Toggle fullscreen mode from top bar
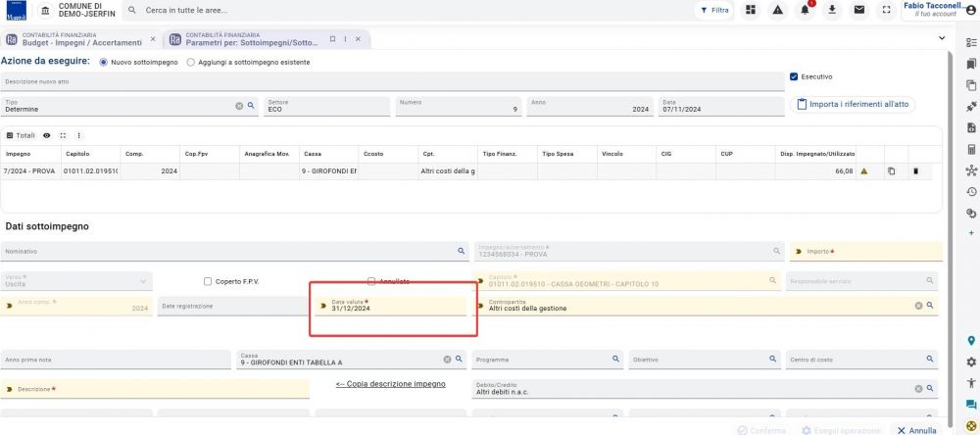Viewport: 980px width, 435px height. pyautogui.click(x=886, y=10)
